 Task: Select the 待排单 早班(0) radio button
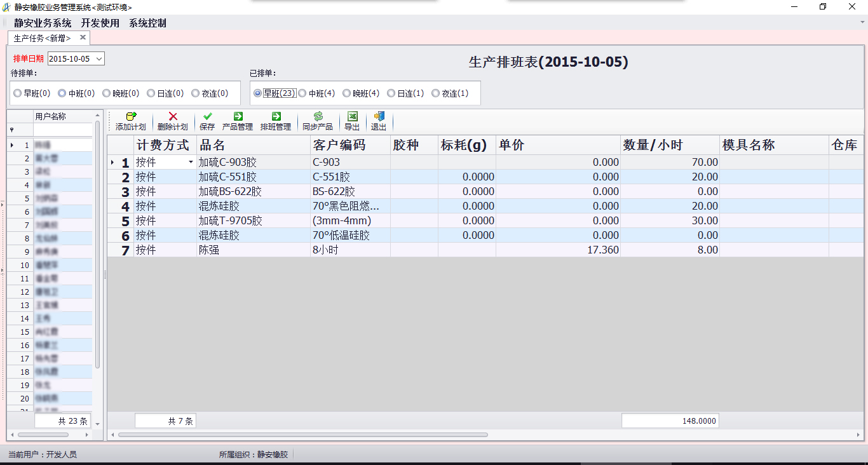click(18, 93)
